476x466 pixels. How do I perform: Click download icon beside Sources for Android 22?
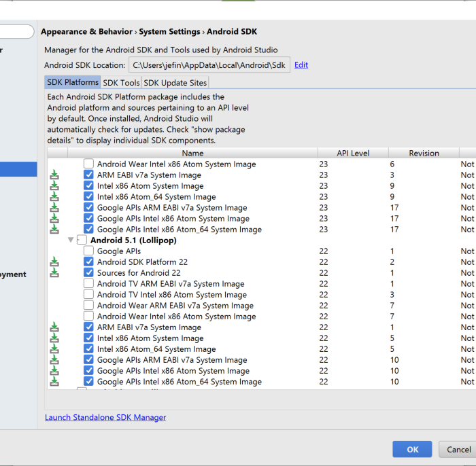tap(54, 273)
